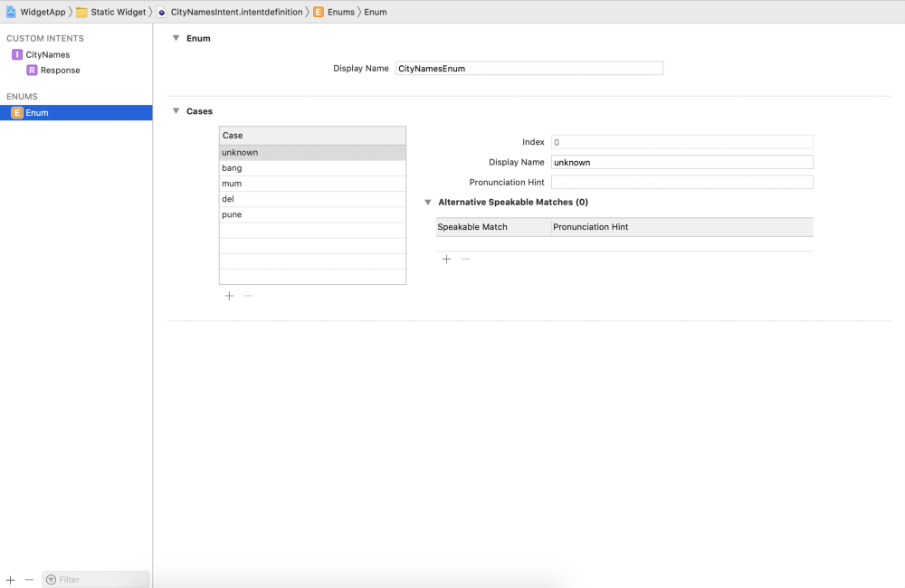Open WidgetApp breadcrumb item

[x=43, y=12]
